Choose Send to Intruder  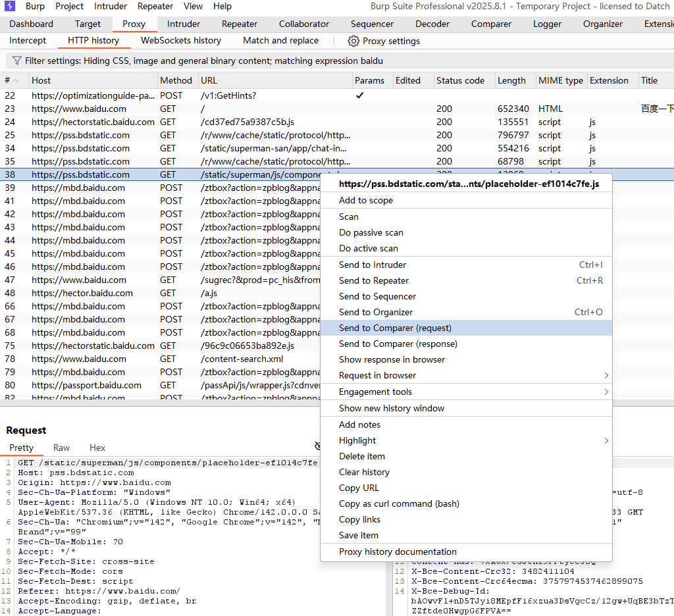[467, 265]
